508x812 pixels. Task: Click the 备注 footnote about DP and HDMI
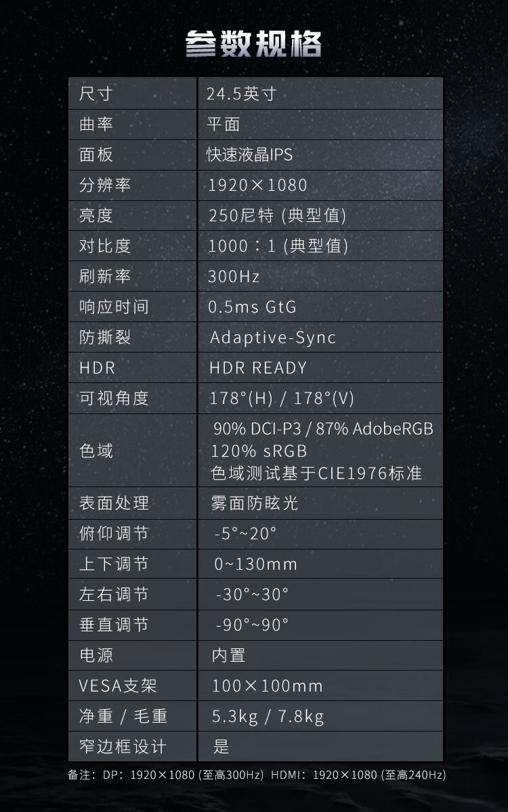tap(257, 775)
